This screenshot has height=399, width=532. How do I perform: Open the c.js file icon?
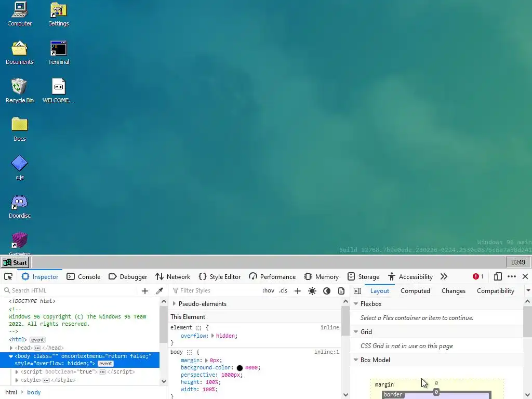[19, 168]
